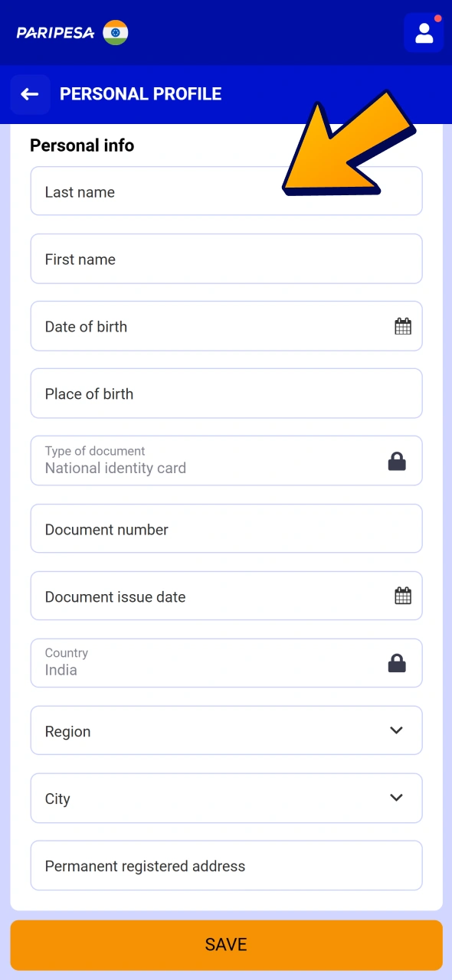Open the user account icon with notification dot
The height and width of the screenshot is (980, 452).
tap(424, 33)
